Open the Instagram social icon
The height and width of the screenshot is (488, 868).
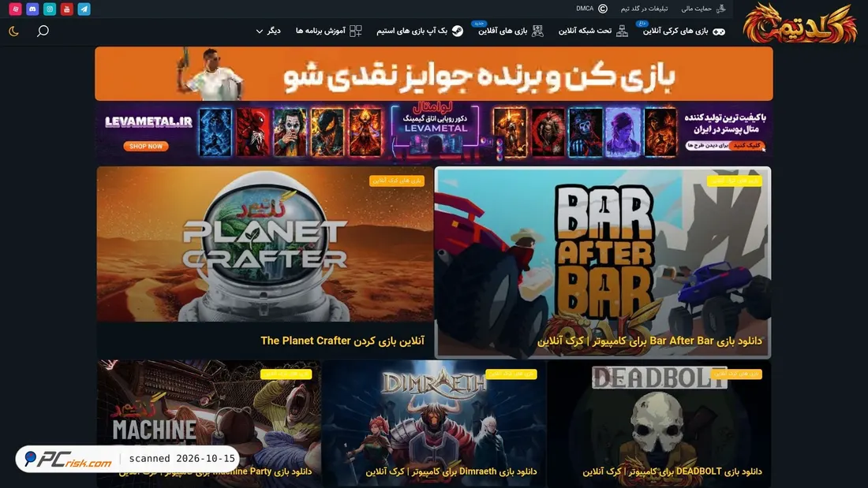(x=50, y=9)
